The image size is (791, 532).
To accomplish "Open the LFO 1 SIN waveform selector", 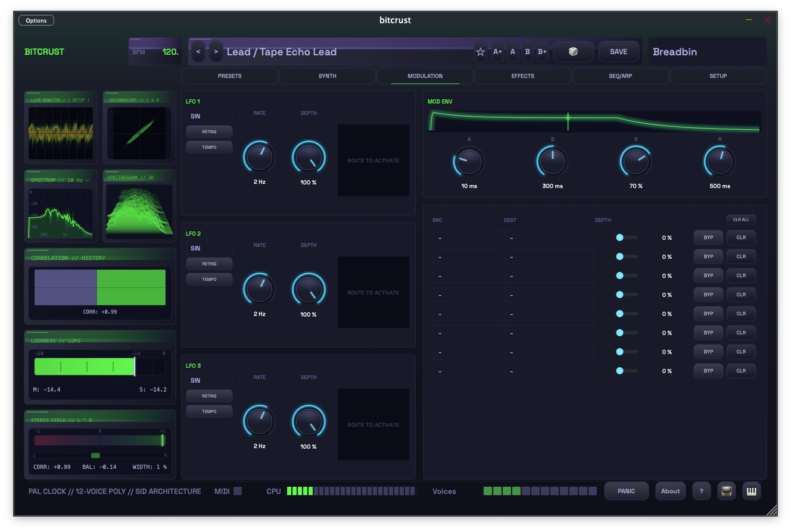I will pyautogui.click(x=209, y=116).
